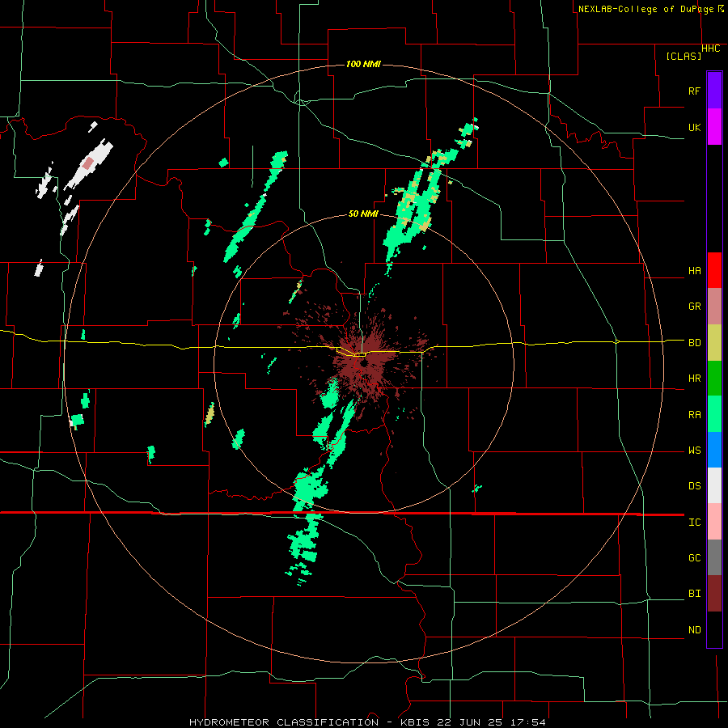The width and height of the screenshot is (728, 728).
Task: Click the NEXLAB-College of DuPage credit text
Action: click(x=645, y=9)
